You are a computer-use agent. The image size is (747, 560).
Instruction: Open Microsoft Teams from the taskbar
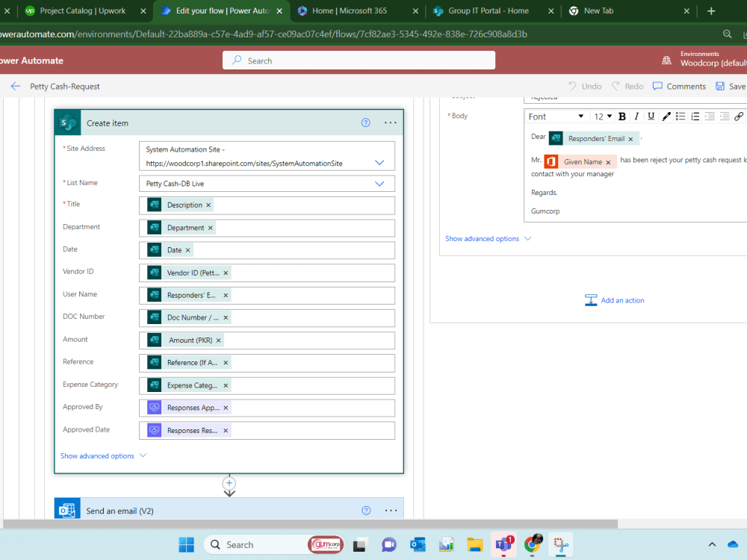(x=503, y=544)
